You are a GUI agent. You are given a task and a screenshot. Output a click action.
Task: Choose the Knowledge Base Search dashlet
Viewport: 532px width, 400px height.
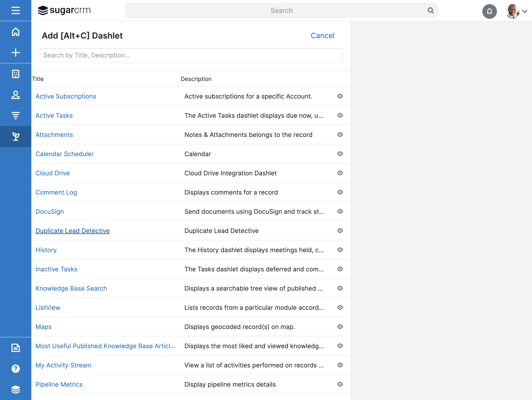[71, 288]
